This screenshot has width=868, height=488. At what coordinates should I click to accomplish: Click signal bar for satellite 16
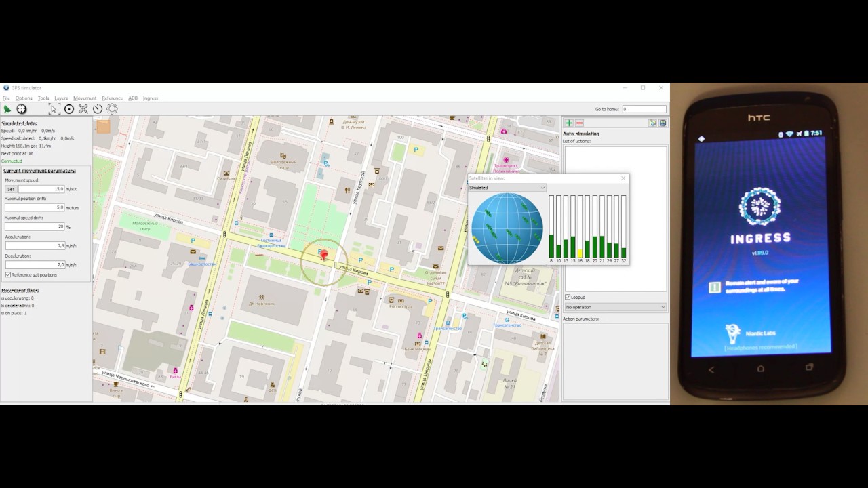[x=580, y=226]
